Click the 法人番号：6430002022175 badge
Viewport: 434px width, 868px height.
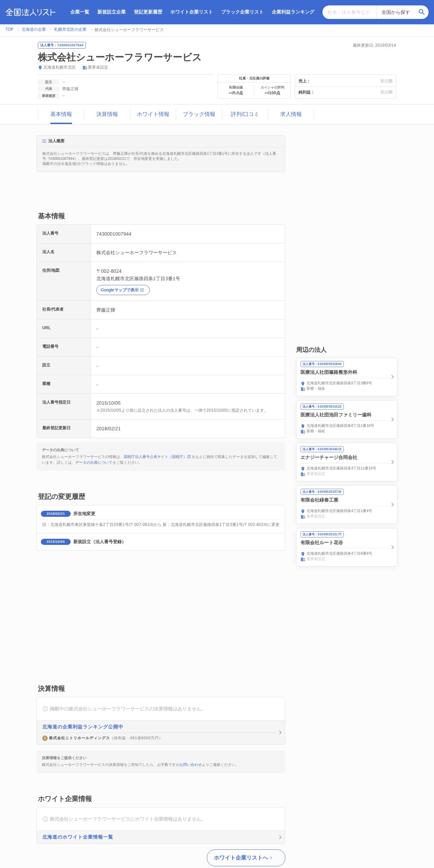(322, 534)
